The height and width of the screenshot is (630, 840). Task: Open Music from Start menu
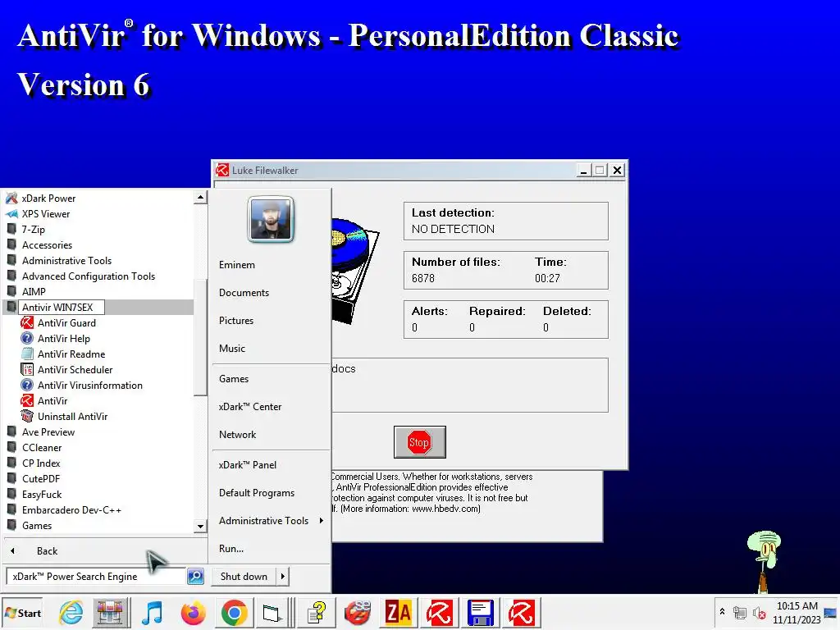click(232, 348)
